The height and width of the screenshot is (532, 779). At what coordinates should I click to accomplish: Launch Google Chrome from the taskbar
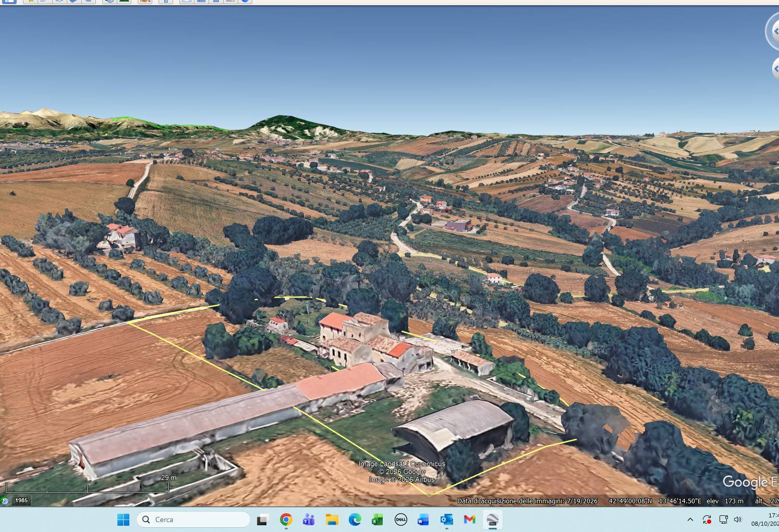(286, 519)
